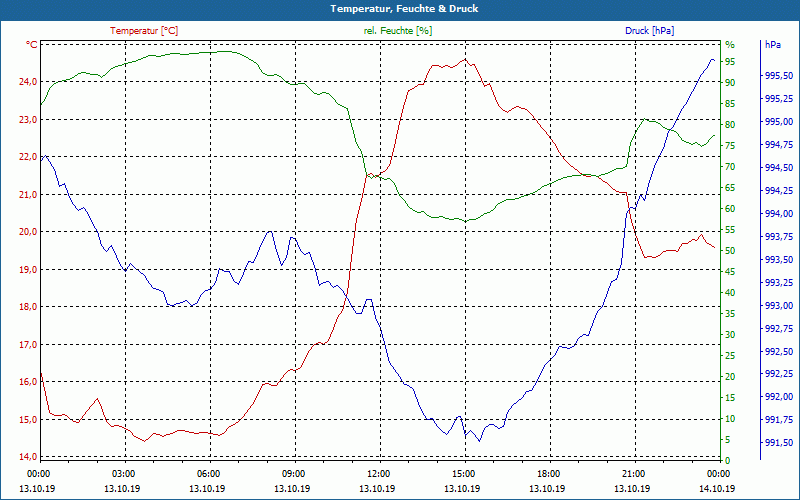Click humidity axis value '40'
The height and width of the screenshot is (500, 800).
pos(730,293)
